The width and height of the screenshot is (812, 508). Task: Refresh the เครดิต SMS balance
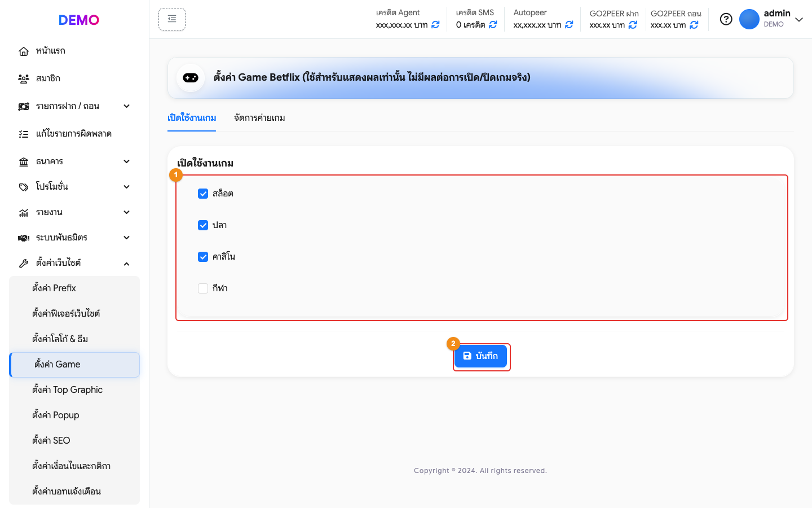click(493, 25)
